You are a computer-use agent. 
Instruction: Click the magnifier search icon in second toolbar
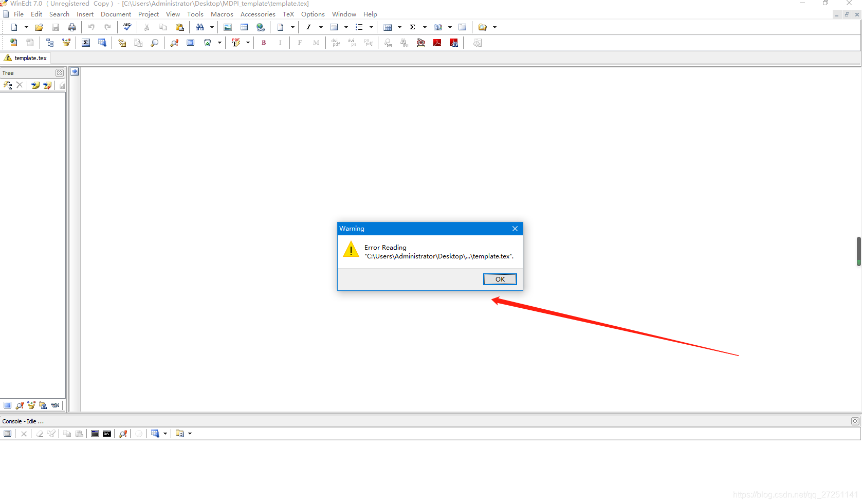click(x=154, y=43)
